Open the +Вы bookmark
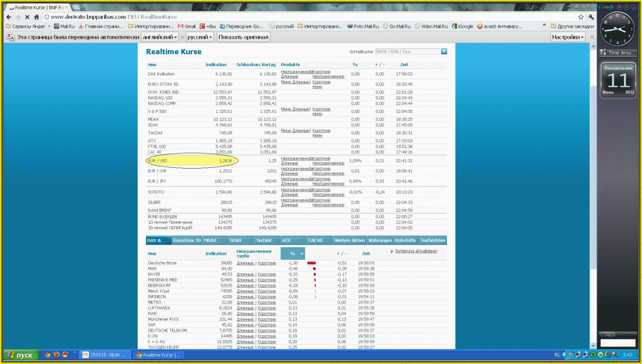The image size is (642, 364). tap(208, 27)
